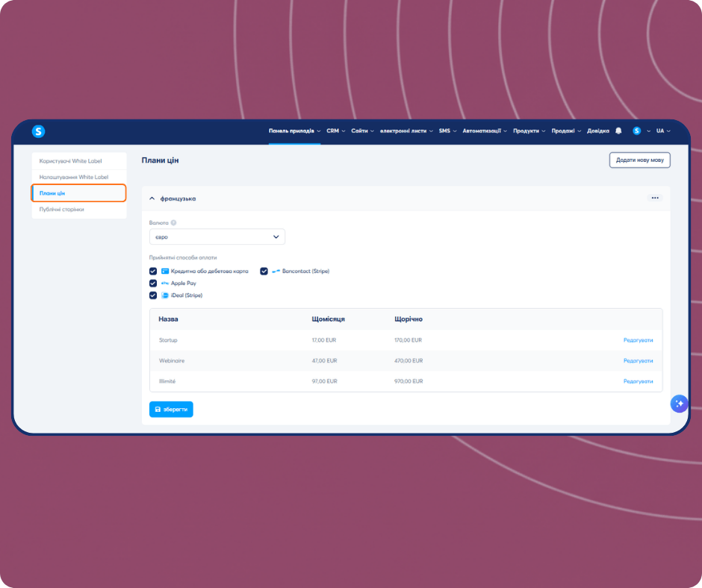Select Публічні сторінки in sidebar
Viewport: 702px width, 588px height.
click(x=79, y=209)
